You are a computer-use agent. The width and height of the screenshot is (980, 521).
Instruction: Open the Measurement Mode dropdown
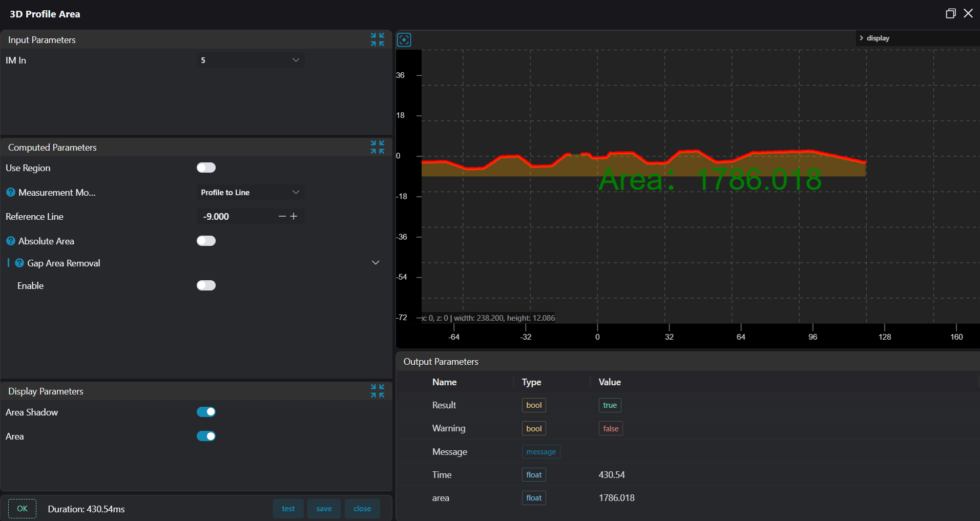click(x=250, y=193)
